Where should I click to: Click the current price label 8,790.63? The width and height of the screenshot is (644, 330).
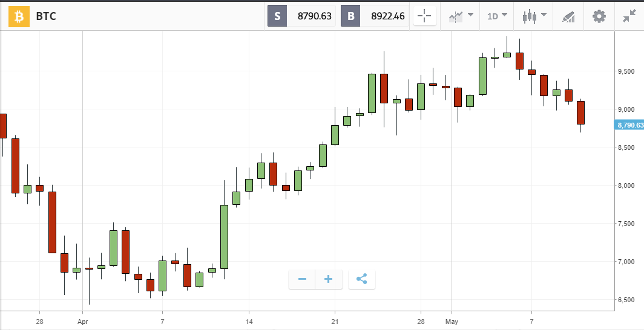click(629, 125)
